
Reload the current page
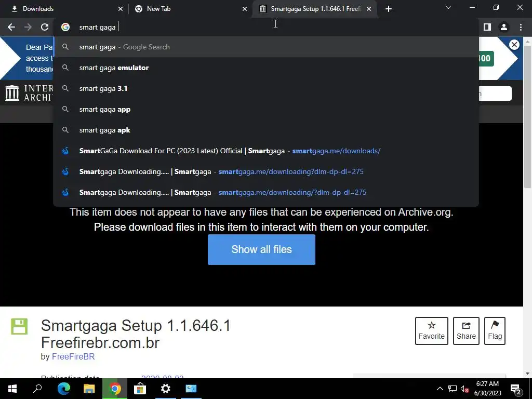click(45, 27)
